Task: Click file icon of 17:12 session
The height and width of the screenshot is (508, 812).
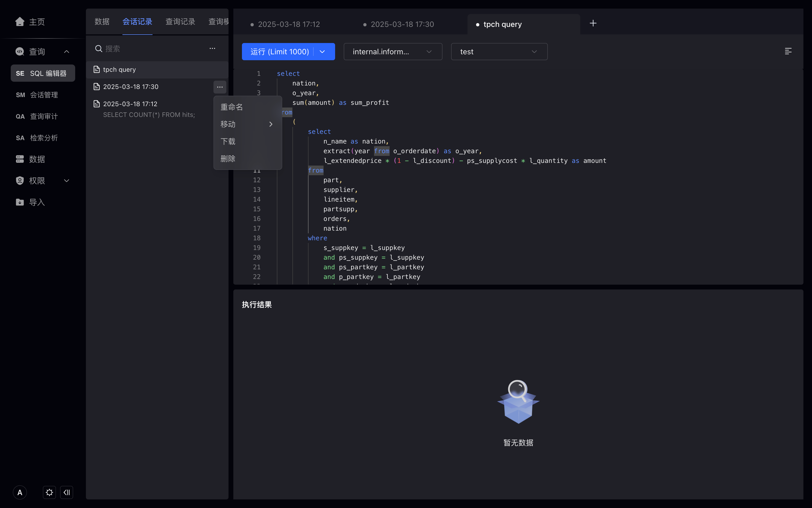Action: pos(97,104)
